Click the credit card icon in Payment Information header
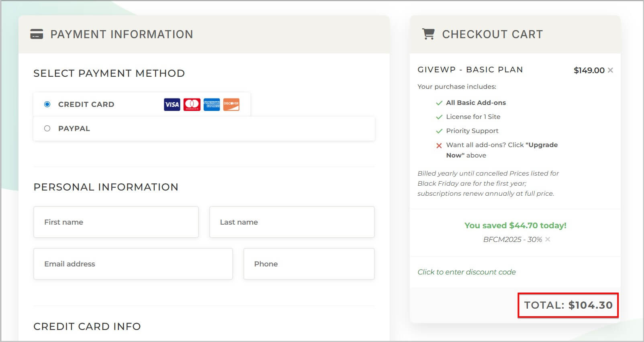Screen dimensions: 644x342 pyautogui.click(x=37, y=34)
